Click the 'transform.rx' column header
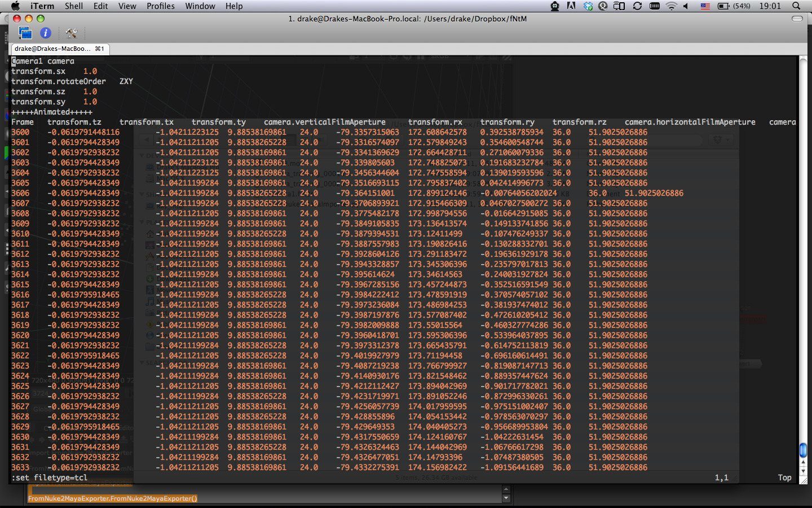The width and height of the screenshot is (812, 508). tap(435, 122)
